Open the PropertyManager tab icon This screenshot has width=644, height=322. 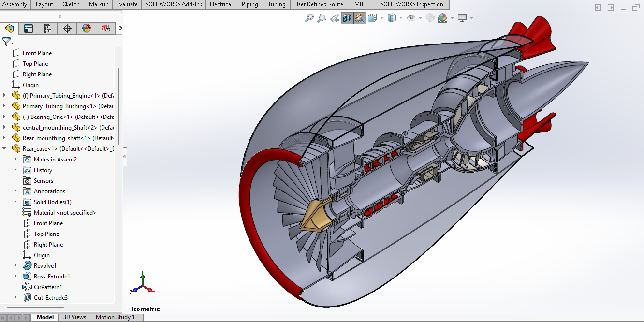pyautogui.click(x=29, y=29)
